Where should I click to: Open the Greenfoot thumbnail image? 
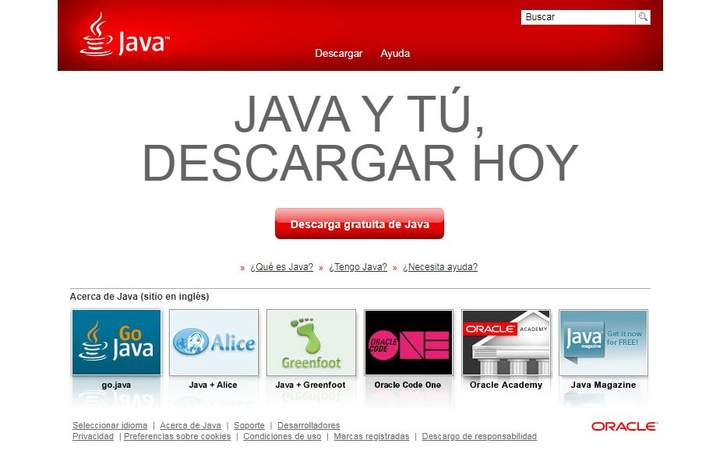pos(311,342)
